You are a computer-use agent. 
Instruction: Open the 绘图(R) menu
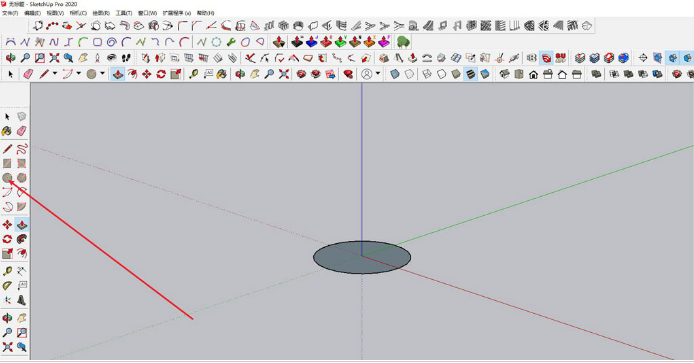click(101, 13)
